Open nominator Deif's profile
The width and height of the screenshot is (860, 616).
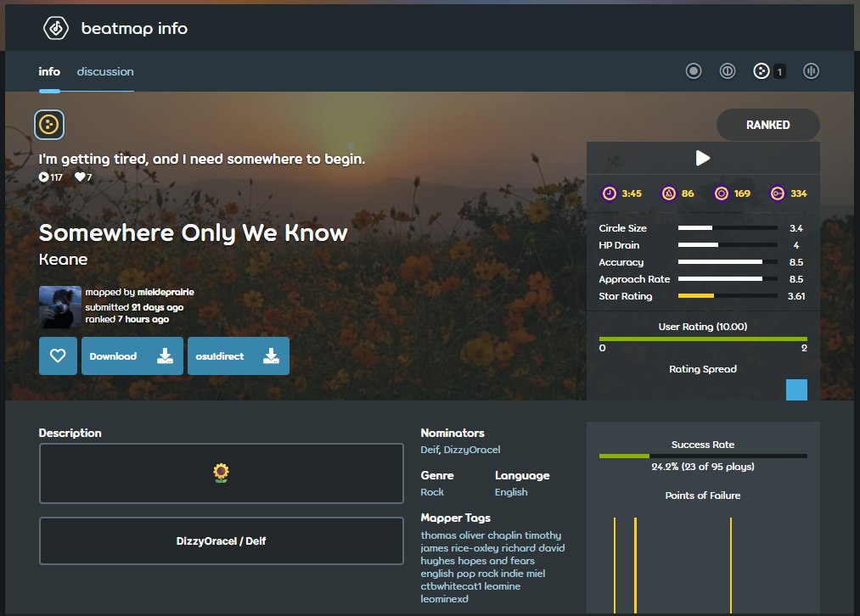(x=430, y=450)
